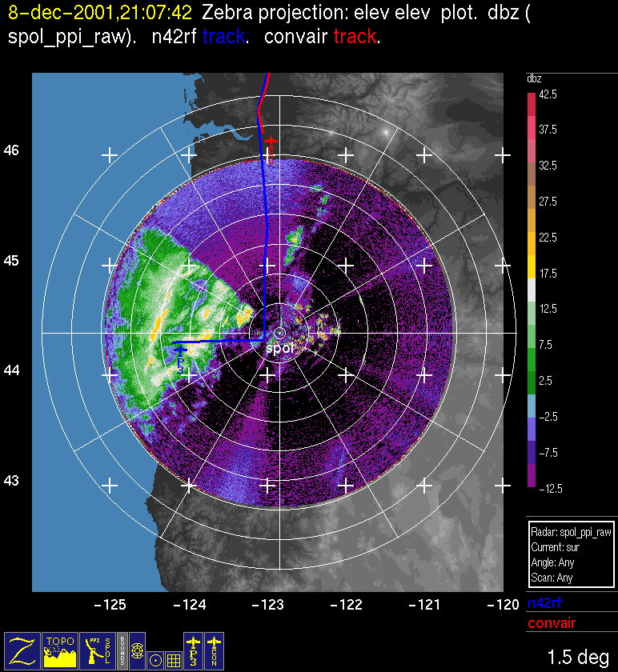Viewport: 618px width, 672px height.
Task: Click the blue "track" word in title
Action: coord(226,37)
